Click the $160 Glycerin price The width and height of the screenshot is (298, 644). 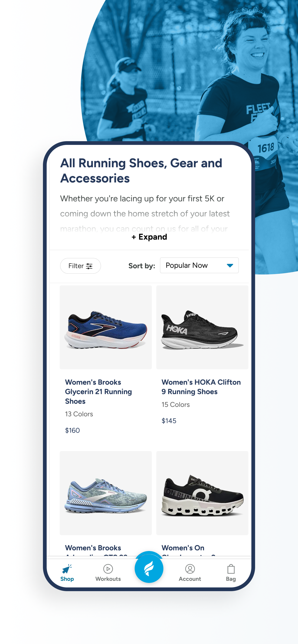click(x=72, y=430)
